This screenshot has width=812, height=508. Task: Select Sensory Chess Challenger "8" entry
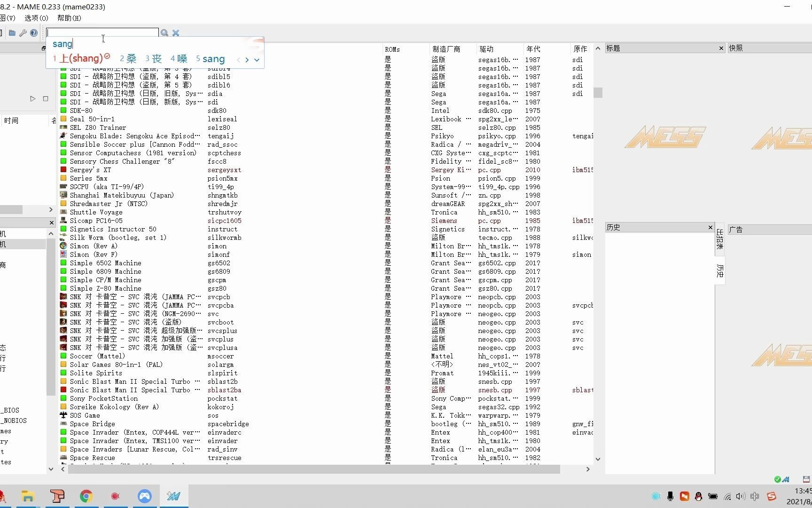pos(122,161)
